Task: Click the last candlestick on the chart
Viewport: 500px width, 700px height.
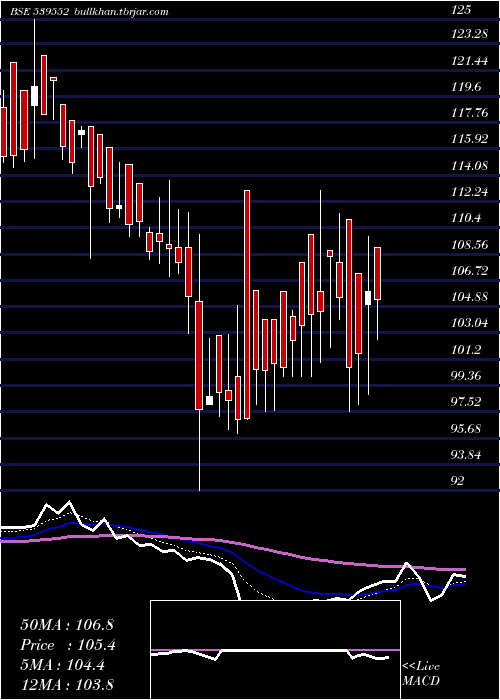Action: tap(378, 273)
